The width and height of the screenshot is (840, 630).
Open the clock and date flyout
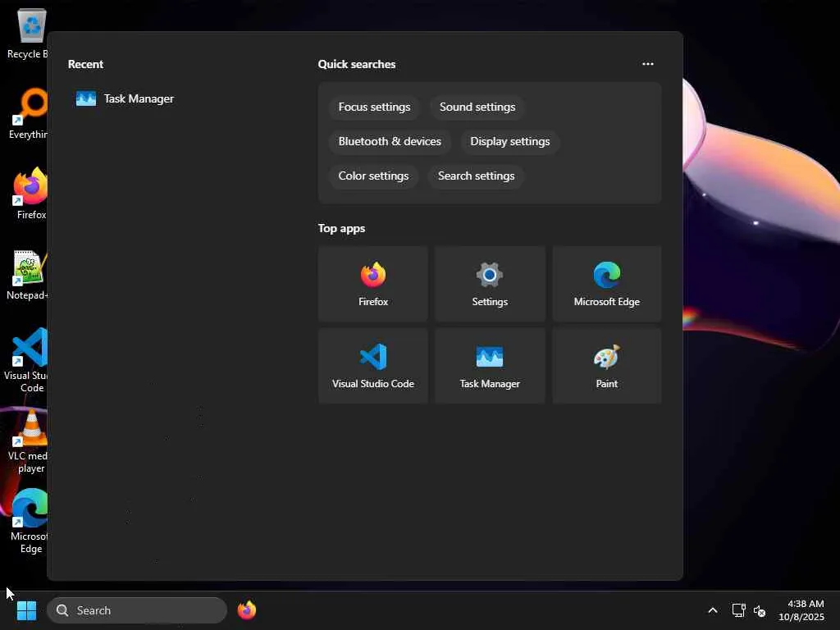[x=801, y=610]
